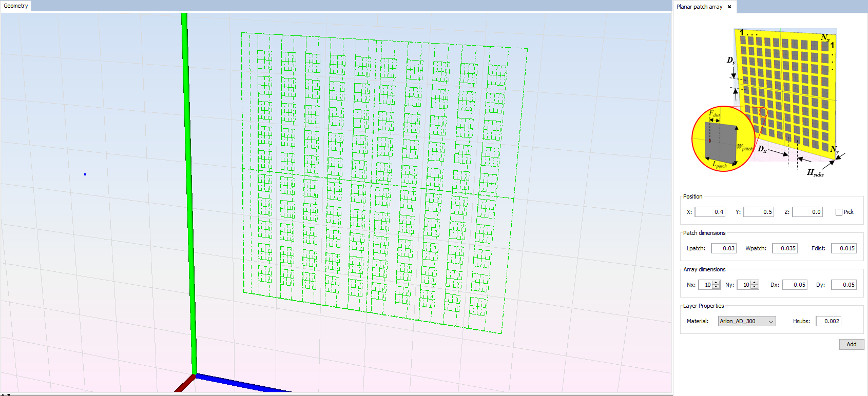Select the Fdist input box
This screenshot has height=396, width=868.
pos(844,248)
